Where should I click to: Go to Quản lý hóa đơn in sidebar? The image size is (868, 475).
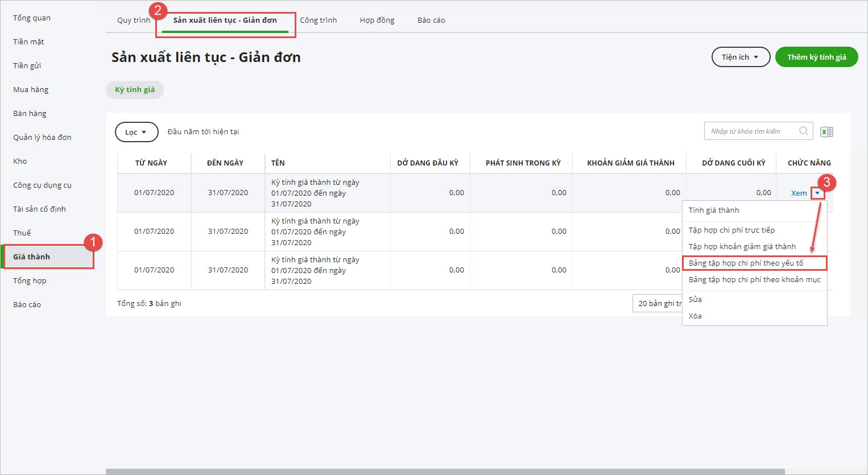[42, 138]
